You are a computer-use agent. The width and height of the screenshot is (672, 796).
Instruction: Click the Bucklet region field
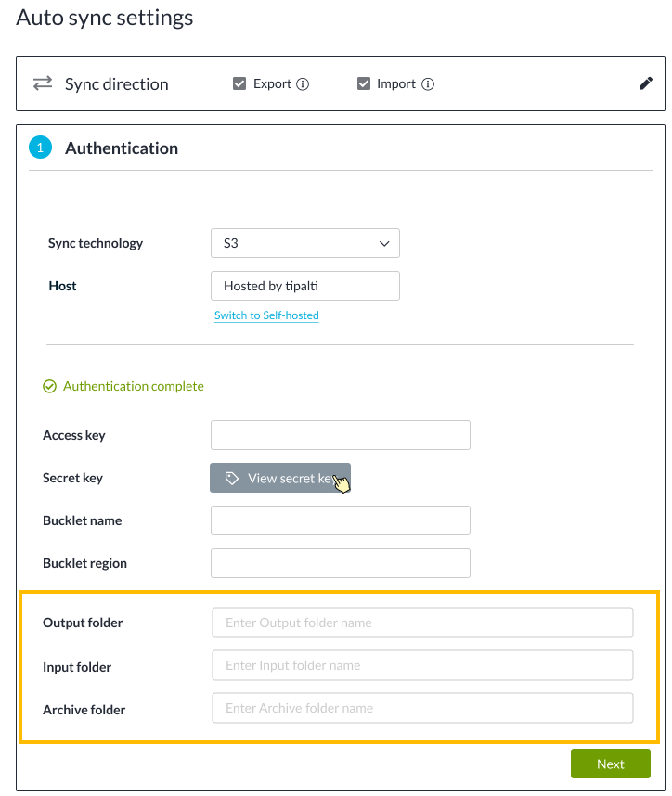point(341,563)
